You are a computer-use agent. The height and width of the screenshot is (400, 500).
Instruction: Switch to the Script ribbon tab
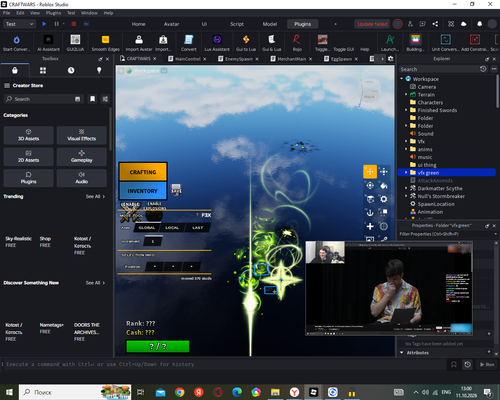(237, 24)
